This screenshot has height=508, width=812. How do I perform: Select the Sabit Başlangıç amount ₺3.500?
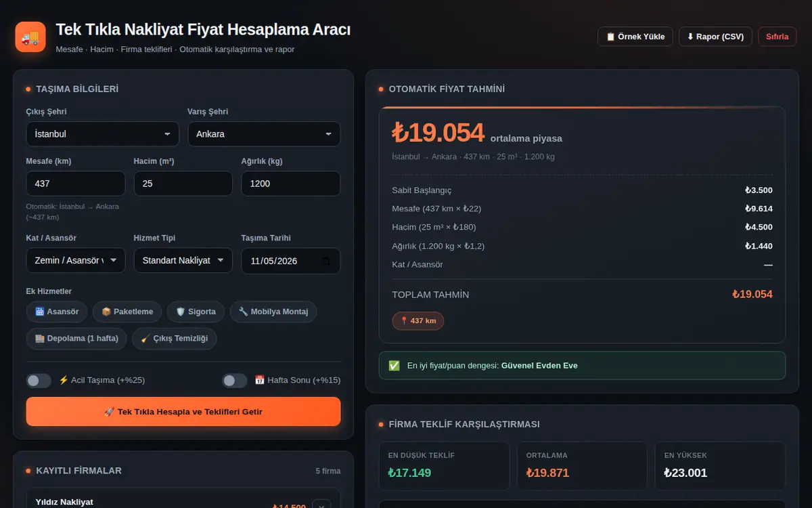[x=759, y=190]
